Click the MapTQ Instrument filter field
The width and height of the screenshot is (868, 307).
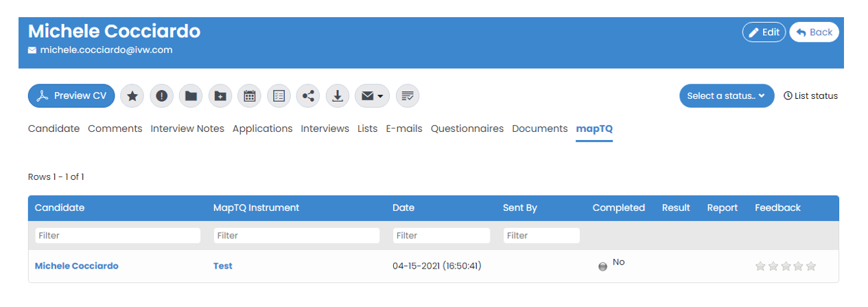click(x=296, y=236)
